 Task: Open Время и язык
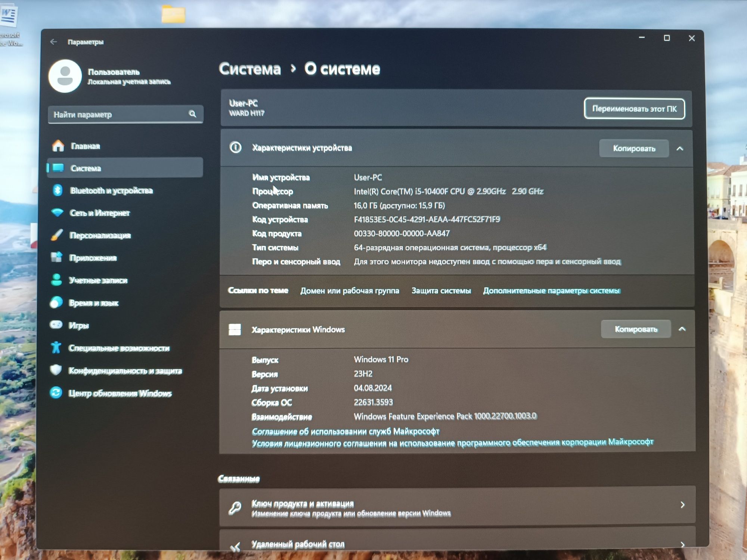(x=125, y=302)
